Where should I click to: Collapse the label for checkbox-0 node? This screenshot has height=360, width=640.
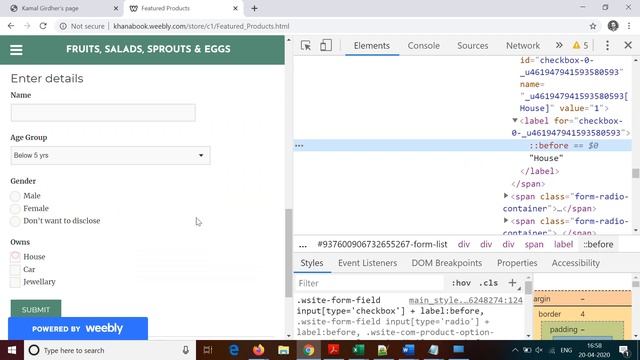click(x=515, y=120)
